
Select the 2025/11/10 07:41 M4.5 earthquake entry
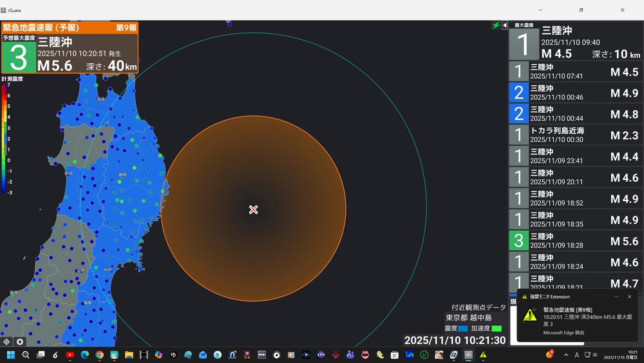point(576,71)
